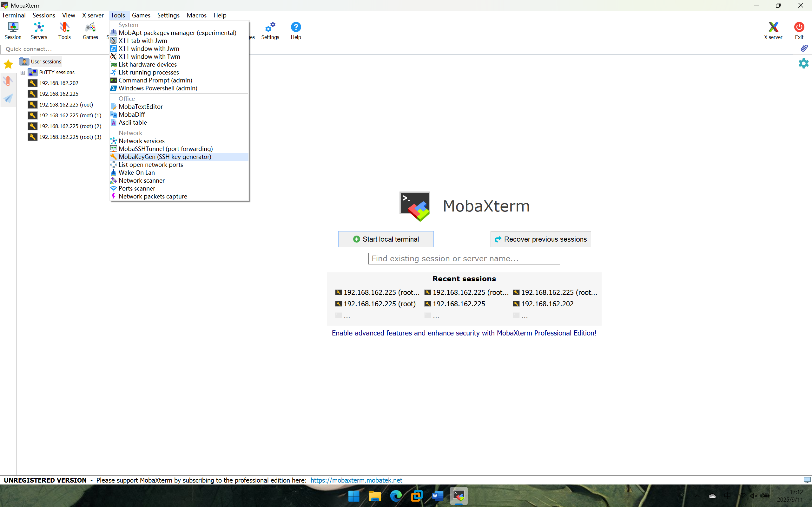The image size is (812, 507).
Task: Click the Session toolbar icon
Action: point(13,30)
